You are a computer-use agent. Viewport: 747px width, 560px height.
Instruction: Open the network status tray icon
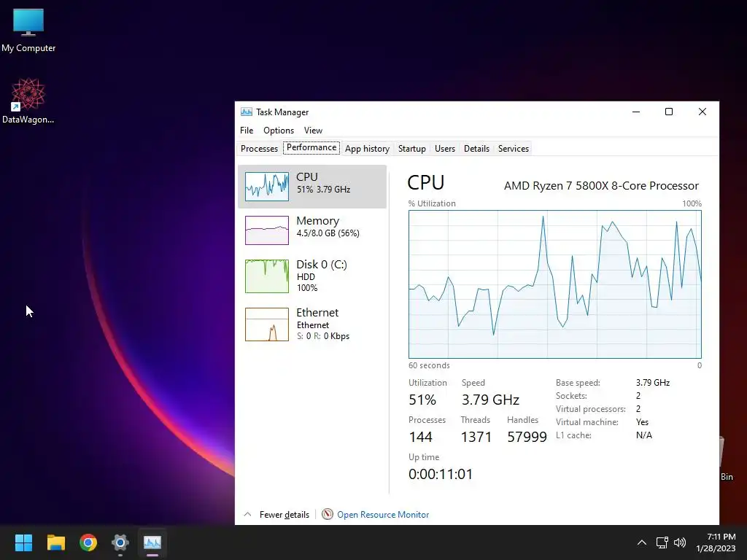click(662, 542)
